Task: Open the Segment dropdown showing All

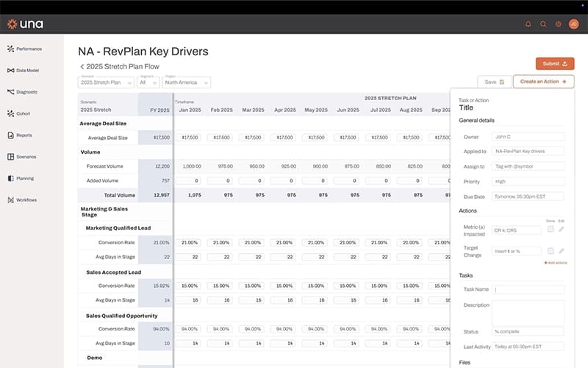Action: coord(148,82)
